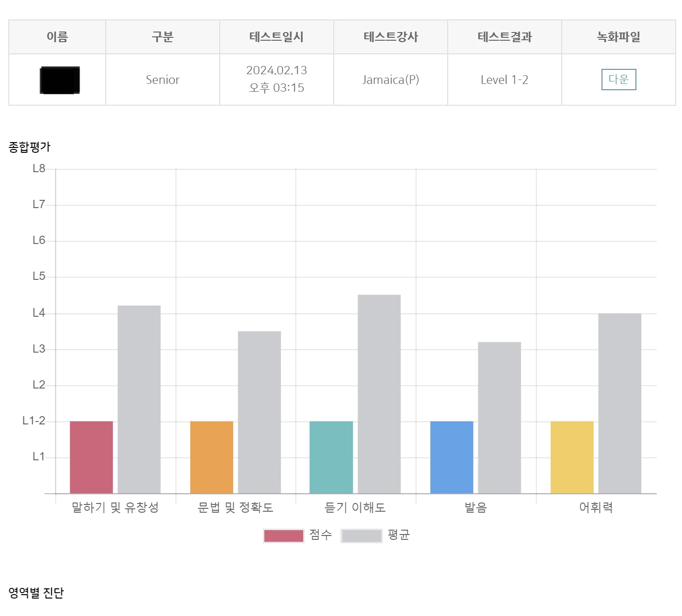Click the Jamaica(P) instructor name

coord(390,79)
